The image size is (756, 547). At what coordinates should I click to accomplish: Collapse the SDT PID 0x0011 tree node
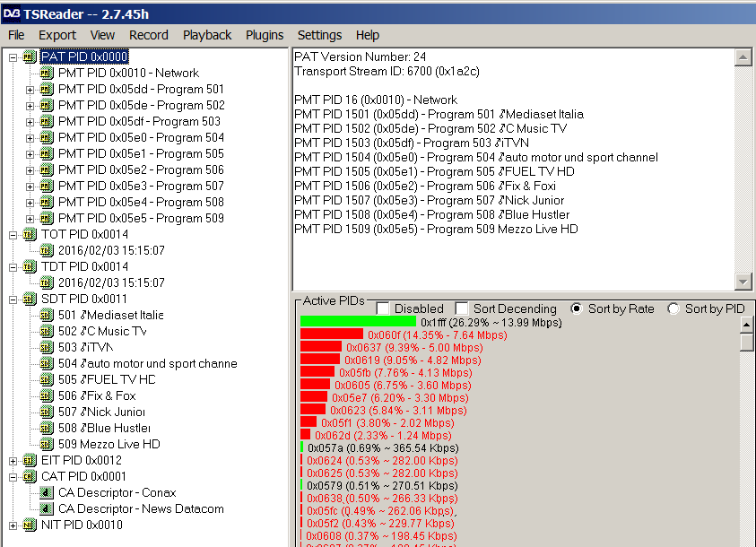coord(13,299)
